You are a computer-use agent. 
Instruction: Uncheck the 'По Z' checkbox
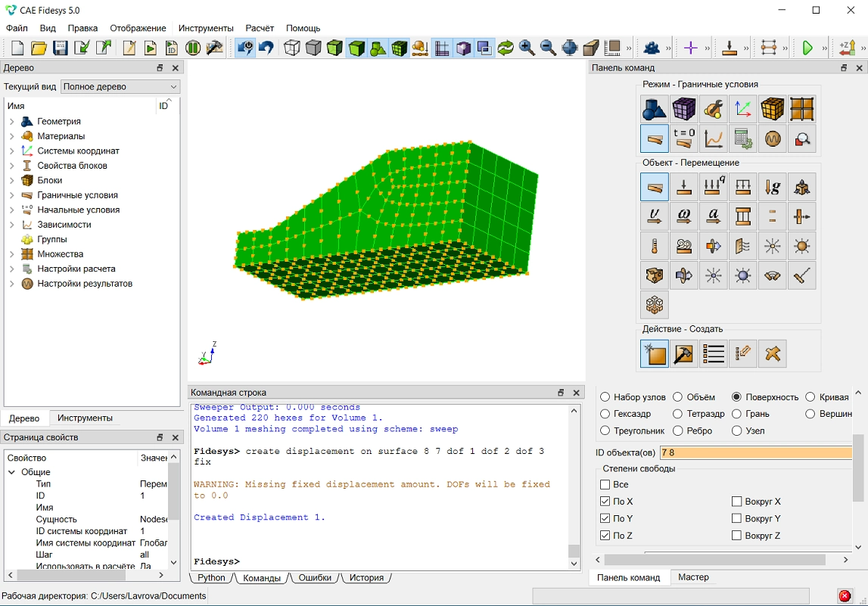click(605, 536)
